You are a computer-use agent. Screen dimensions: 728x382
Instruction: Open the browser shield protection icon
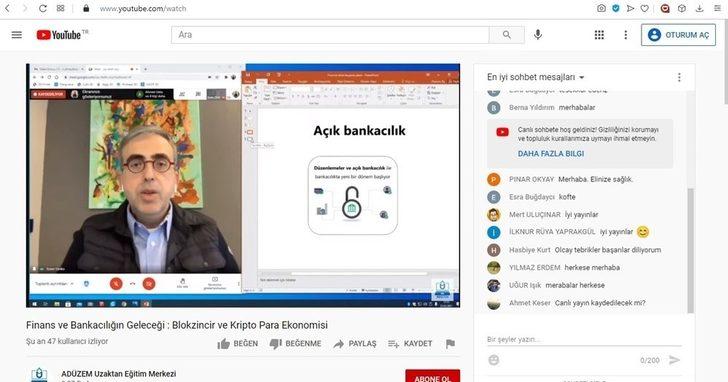click(x=616, y=8)
